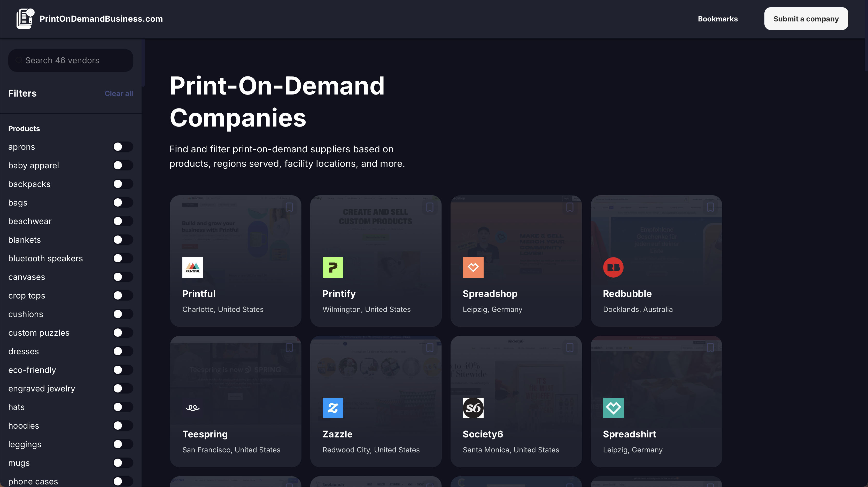
Task: Toggle the eco-friendly filter on
Action: point(123,370)
